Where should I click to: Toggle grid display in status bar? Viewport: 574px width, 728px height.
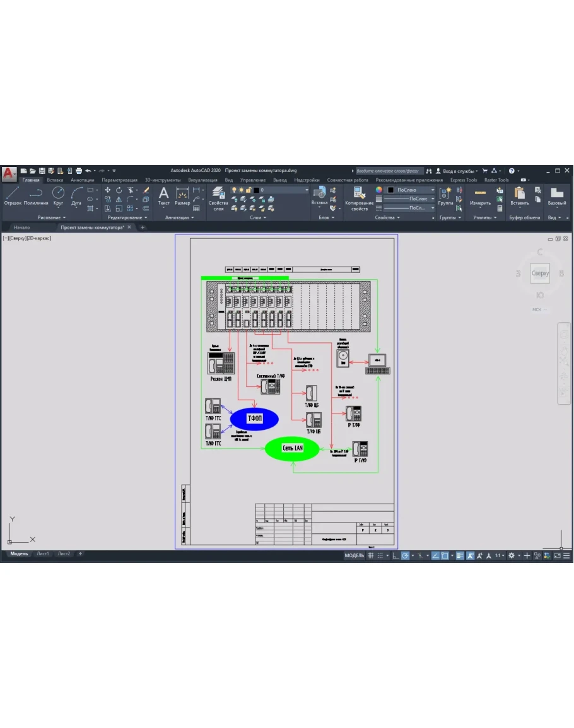coord(371,555)
